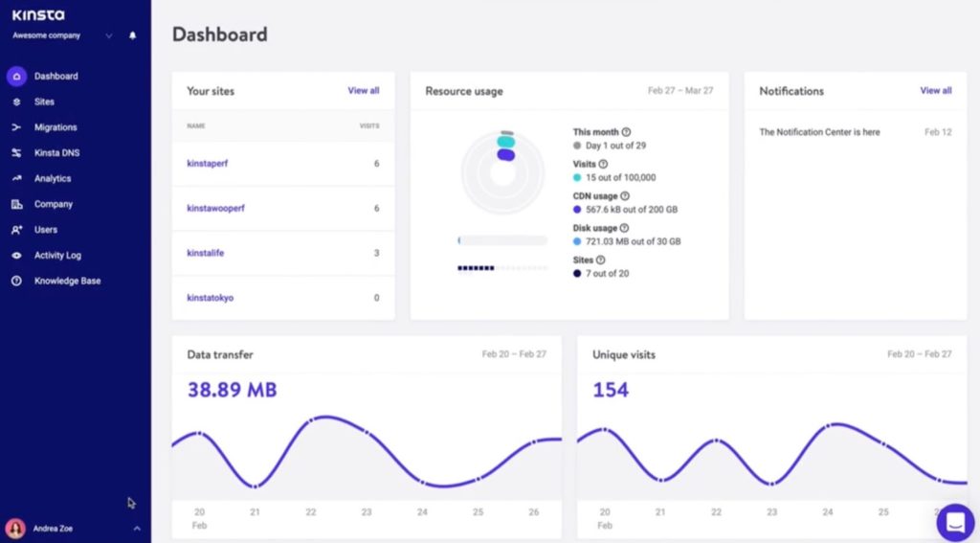The height and width of the screenshot is (543, 980).
Task: Click View all in Notifications
Action: [936, 91]
